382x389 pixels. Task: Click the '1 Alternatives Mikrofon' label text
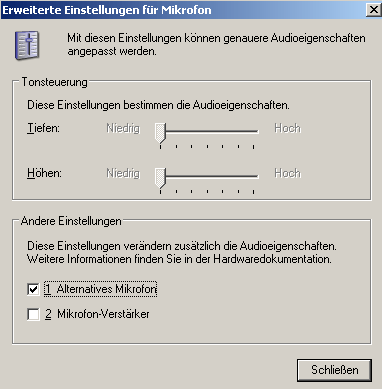[100, 289]
